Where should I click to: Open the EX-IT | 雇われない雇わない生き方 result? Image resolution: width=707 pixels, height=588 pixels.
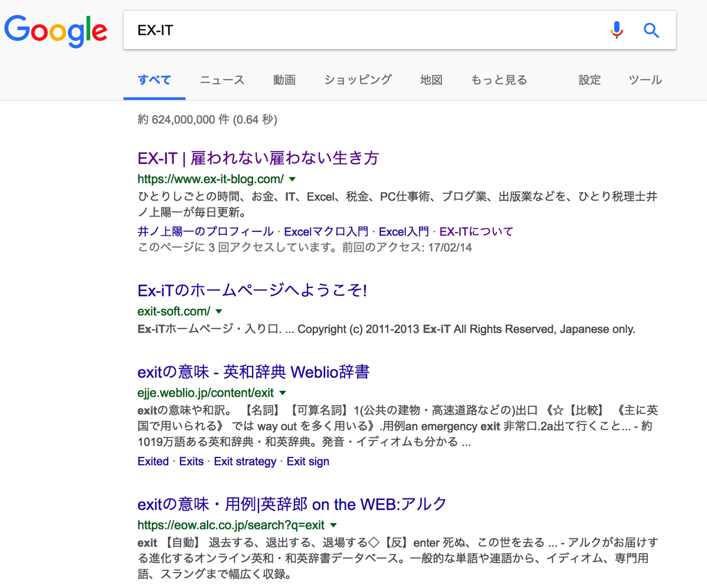[x=258, y=158]
